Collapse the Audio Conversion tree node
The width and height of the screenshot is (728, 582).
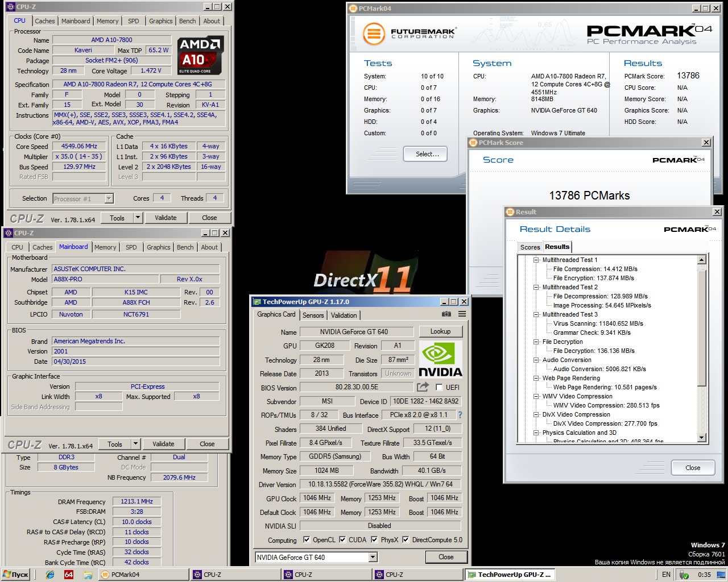pos(536,360)
